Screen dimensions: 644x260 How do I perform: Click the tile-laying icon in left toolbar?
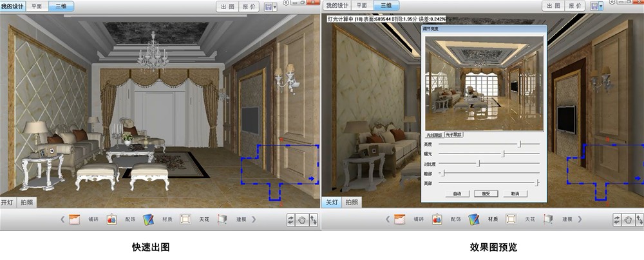74,219
